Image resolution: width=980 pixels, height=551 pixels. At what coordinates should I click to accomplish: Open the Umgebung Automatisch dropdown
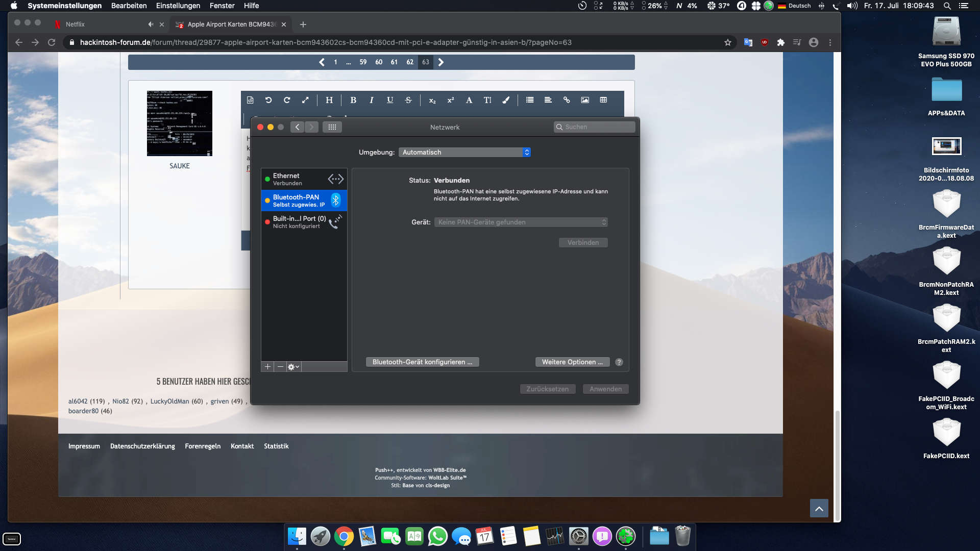click(464, 152)
